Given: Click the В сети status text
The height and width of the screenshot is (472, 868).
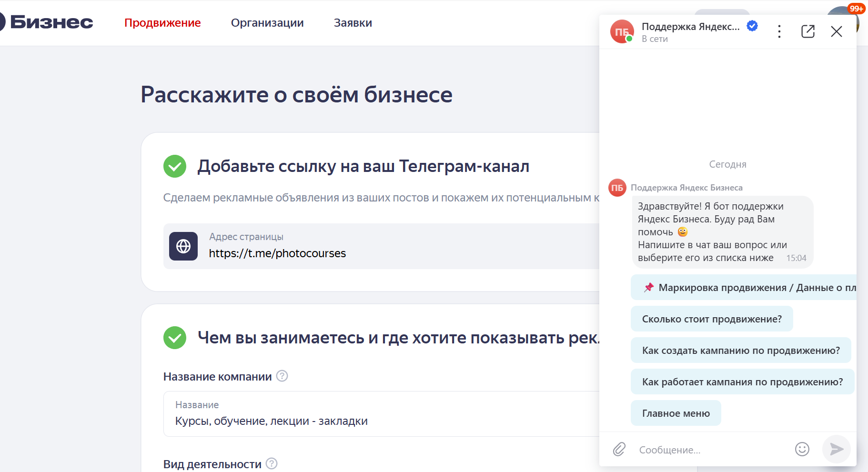Looking at the screenshot, I should tap(655, 39).
